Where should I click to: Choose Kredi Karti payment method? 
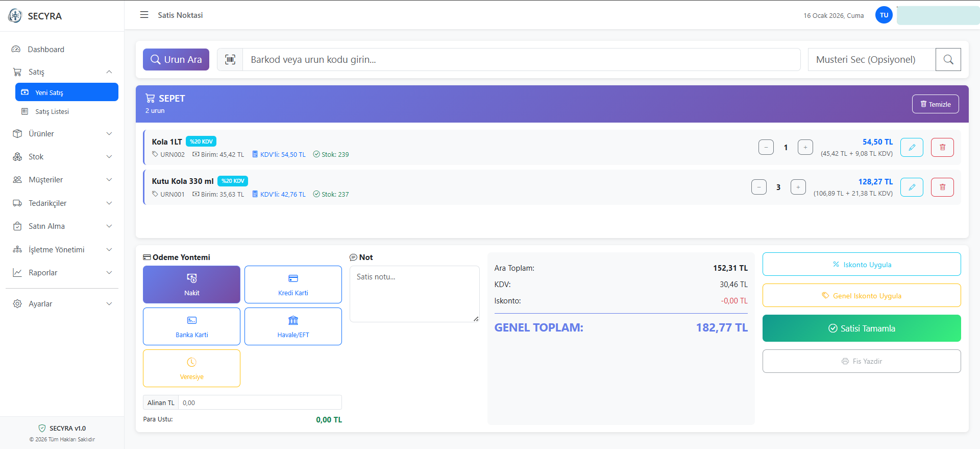tap(293, 285)
